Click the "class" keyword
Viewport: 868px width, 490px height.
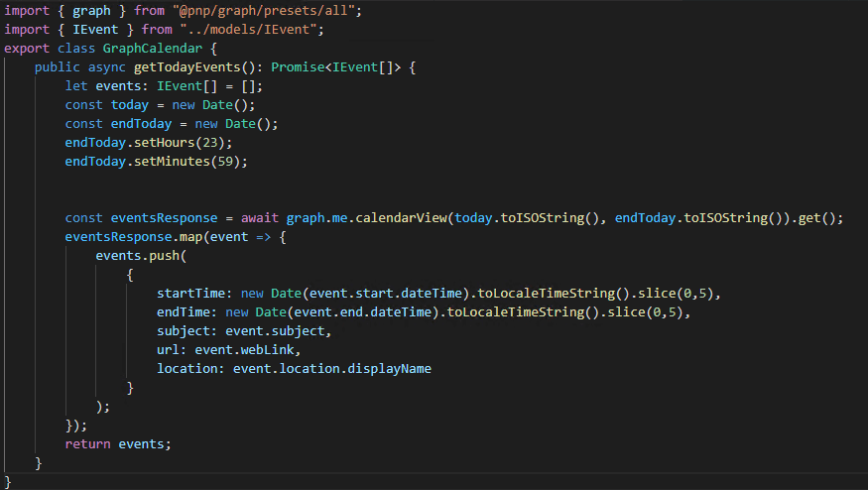click(76, 49)
